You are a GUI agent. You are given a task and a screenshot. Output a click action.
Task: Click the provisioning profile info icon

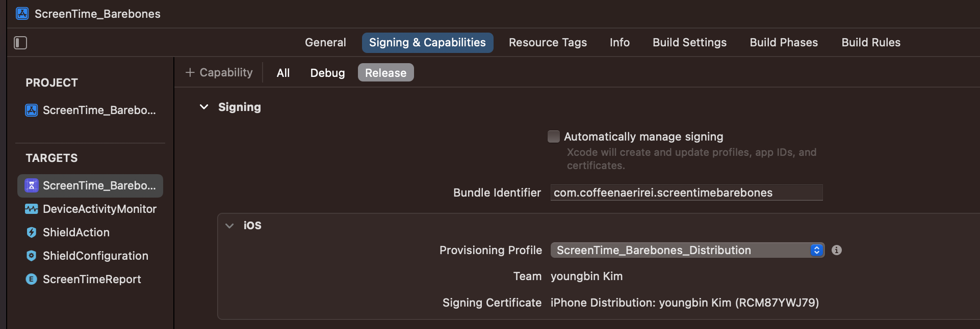click(x=836, y=250)
